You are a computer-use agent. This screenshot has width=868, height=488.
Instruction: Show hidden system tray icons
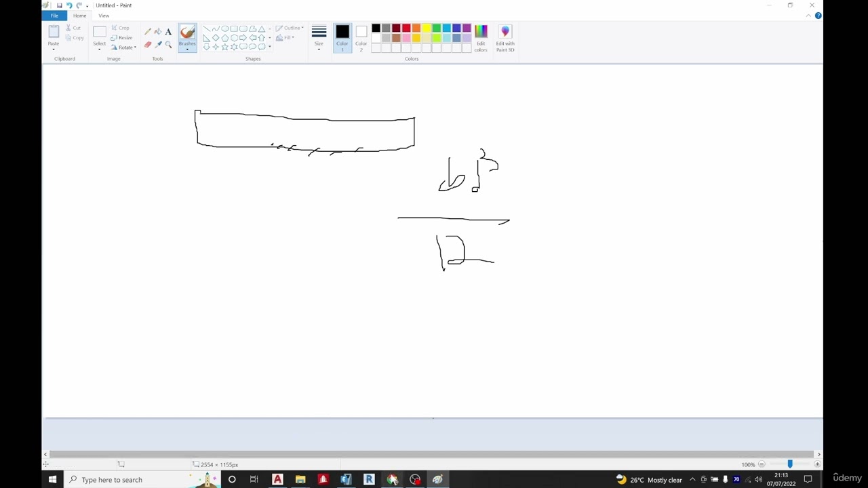(692, 479)
